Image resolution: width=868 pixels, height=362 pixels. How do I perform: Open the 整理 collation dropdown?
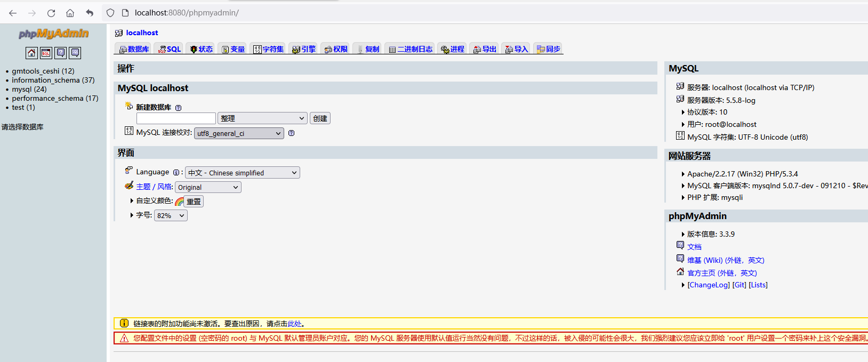263,118
